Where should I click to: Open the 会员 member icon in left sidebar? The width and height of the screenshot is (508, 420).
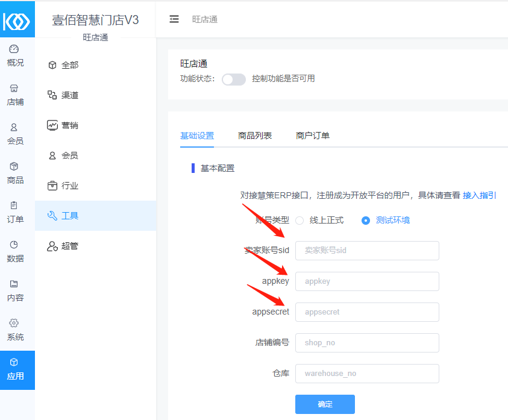pos(14,127)
